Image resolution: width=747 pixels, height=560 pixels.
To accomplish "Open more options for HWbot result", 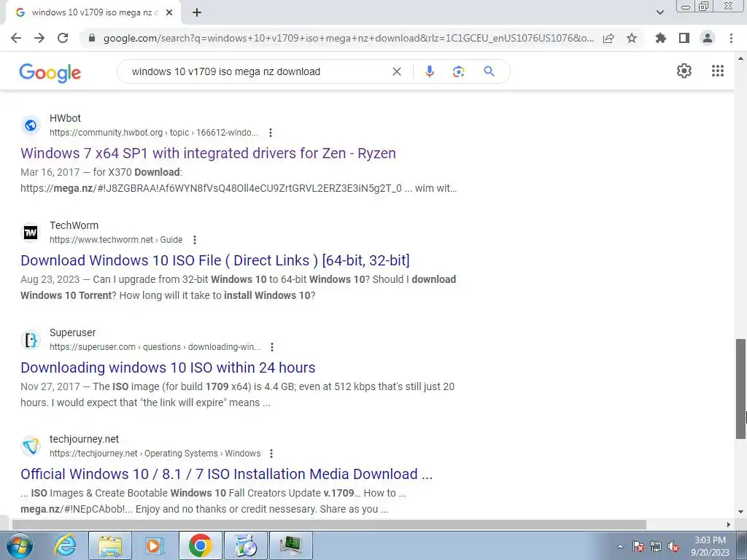I will click(271, 133).
